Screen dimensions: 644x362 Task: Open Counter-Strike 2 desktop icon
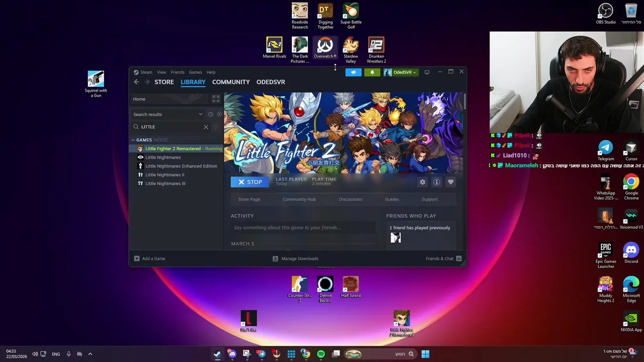click(x=300, y=289)
